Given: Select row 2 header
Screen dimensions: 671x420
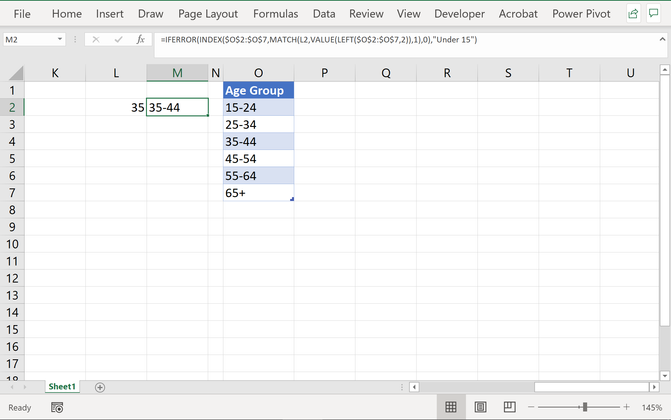Looking at the screenshot, I should pyautogui.click(x=12, y=107).
